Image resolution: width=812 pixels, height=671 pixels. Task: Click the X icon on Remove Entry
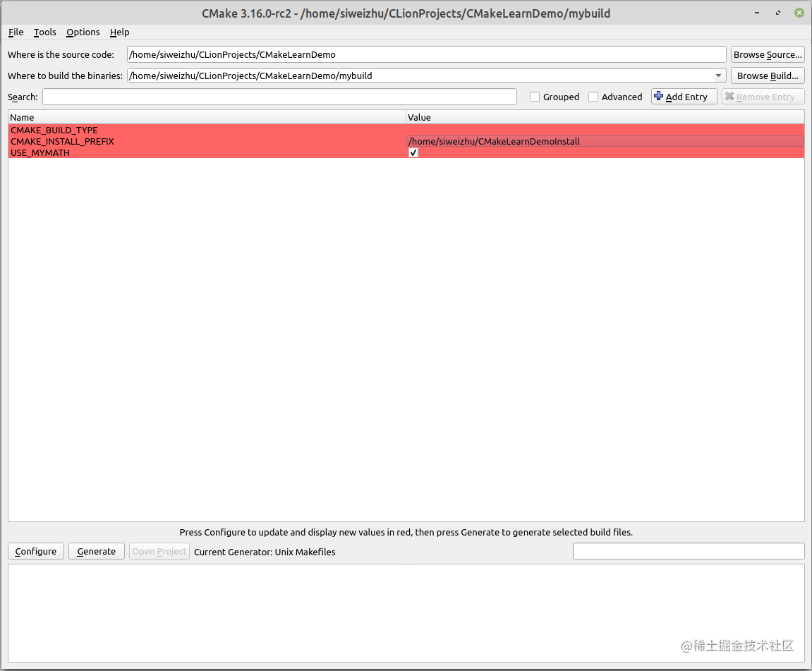(x=729, y=96)
